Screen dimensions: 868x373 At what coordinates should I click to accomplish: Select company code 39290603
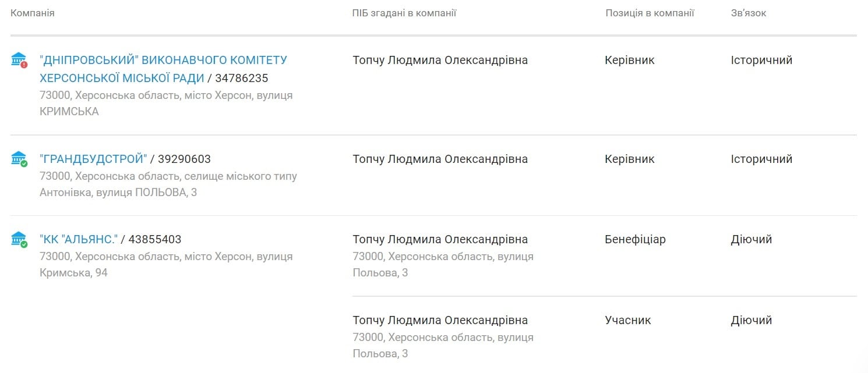pos(184,159)
